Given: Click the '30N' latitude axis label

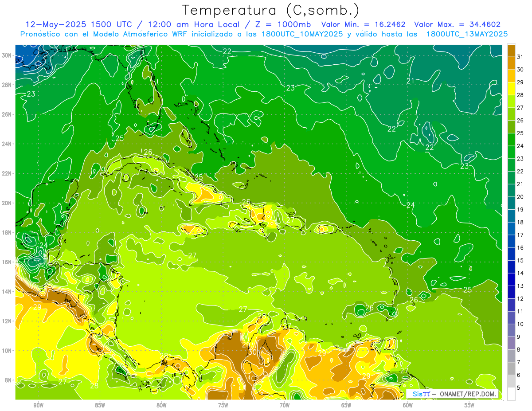Looking at the screenshot, I should tap(7, 55).
